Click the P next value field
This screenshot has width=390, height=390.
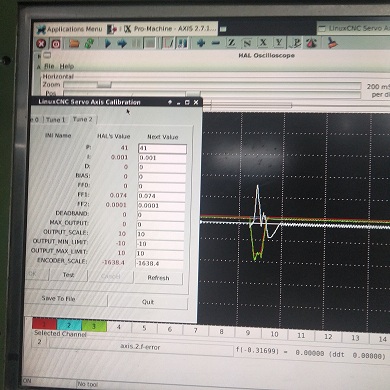point(162,148)
